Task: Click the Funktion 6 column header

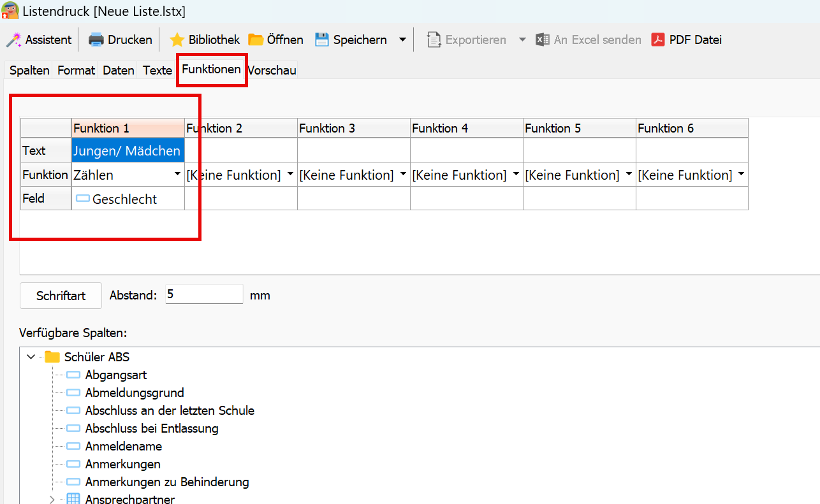Action: [692, 128]
